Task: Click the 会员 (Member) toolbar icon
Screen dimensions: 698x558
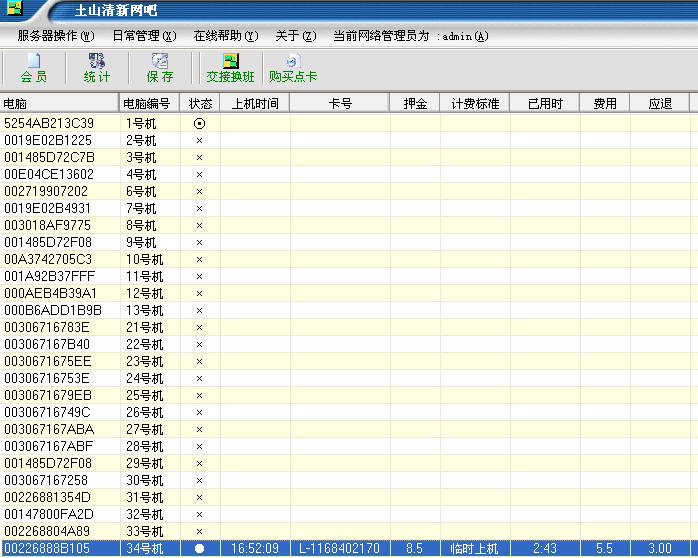Action: click(x=33, y=68)
